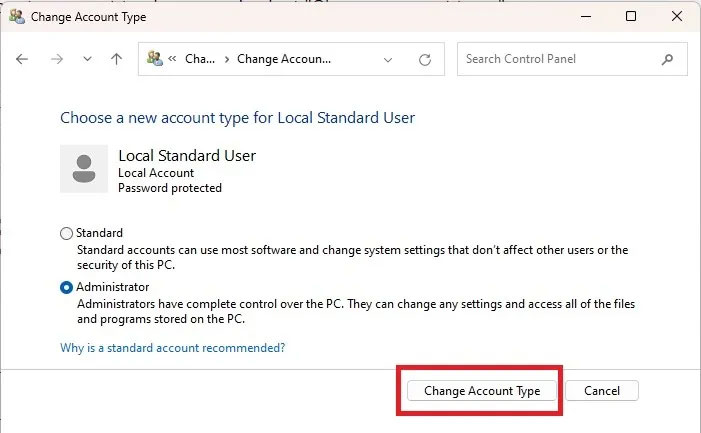The height and width of the screenshot is (433, 701).
Task: Open "Why is a standard account recommended?" link
Action: (x=173, y=347)
